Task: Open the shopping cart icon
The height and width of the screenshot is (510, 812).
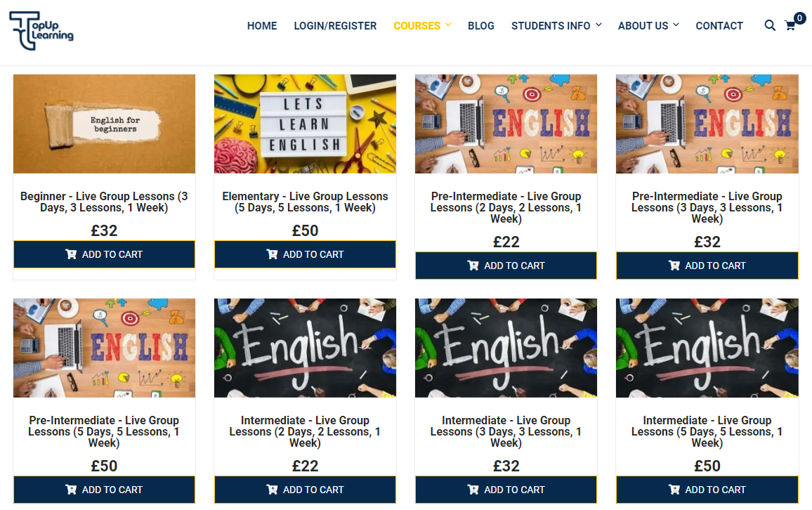Action: tap(790, 25)
